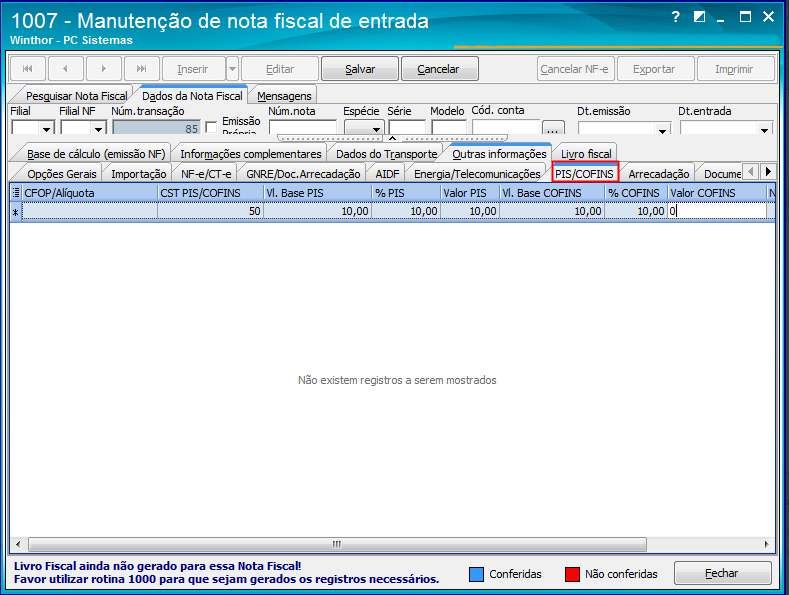
Task: Click CST PIS/COFINS cell value 50
Action: [x=210, y=211]
